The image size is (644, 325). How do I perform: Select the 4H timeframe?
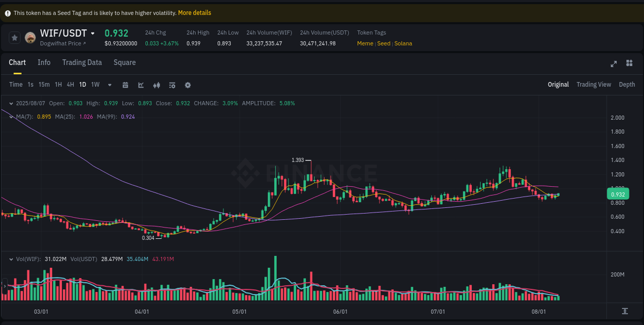coord(70,85)
